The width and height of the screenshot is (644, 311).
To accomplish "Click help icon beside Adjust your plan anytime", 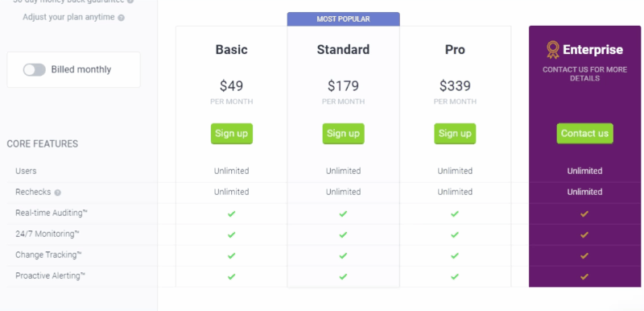I will [x=121, y=18].
